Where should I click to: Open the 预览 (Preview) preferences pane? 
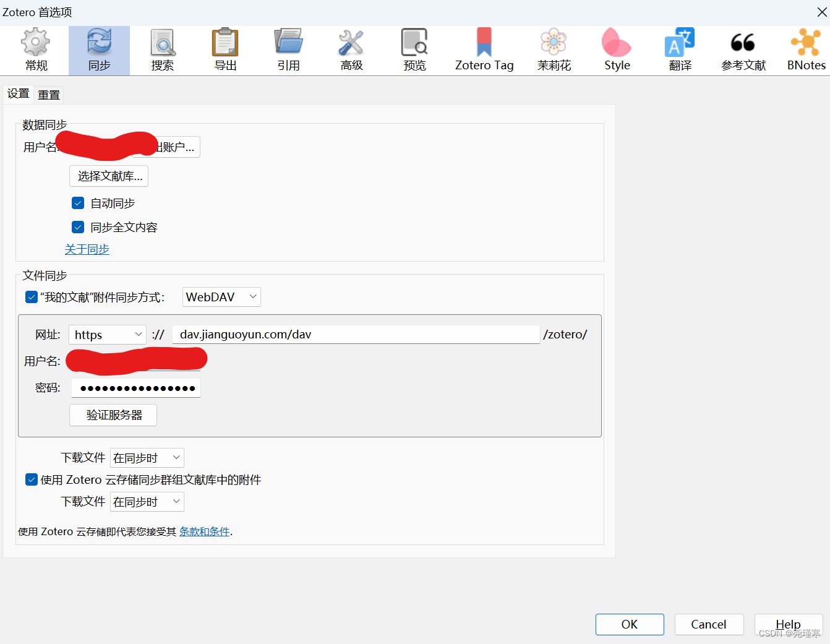pos(414,51)
